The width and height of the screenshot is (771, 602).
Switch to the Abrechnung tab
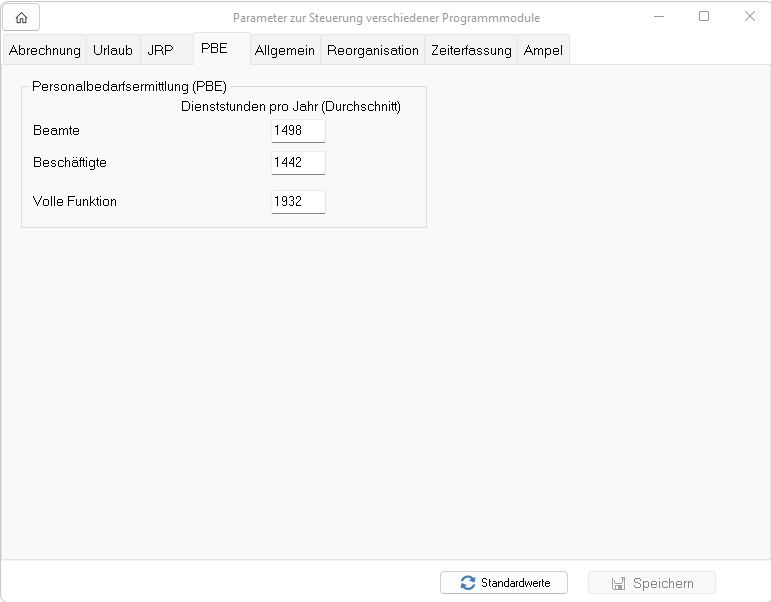coord(45,50)
